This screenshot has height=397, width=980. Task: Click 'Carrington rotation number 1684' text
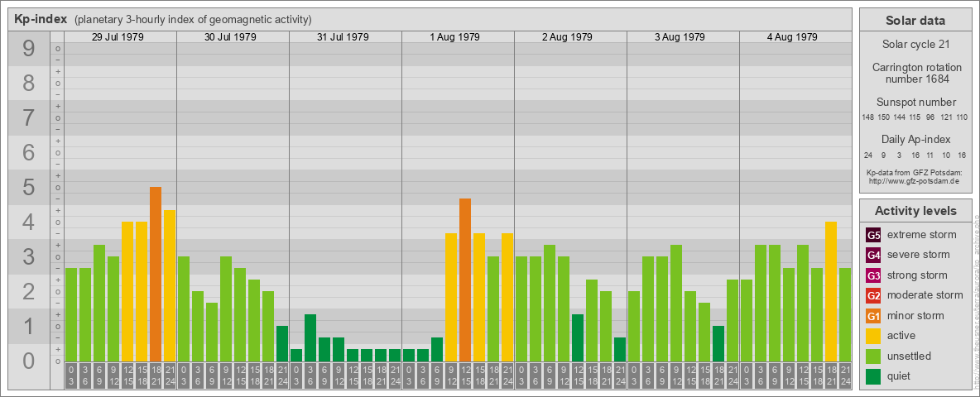pos(916,73)
